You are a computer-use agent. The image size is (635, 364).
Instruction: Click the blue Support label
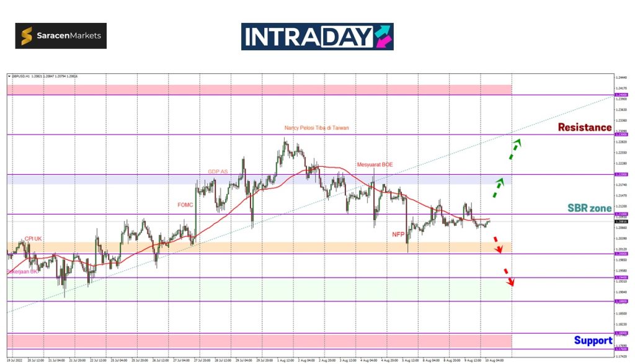(x=592, y=340)
